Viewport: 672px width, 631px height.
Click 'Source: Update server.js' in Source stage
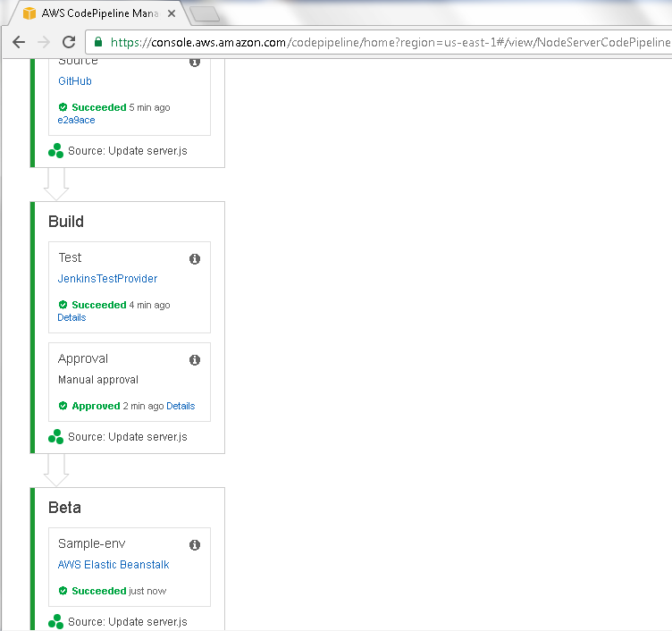pos(128,151)
